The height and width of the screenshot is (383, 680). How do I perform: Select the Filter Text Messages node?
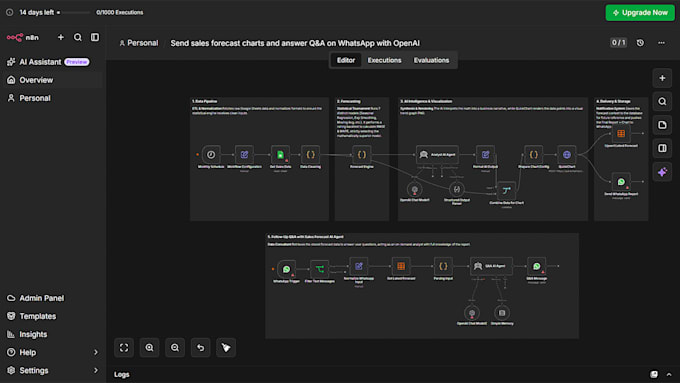point(320,269)
